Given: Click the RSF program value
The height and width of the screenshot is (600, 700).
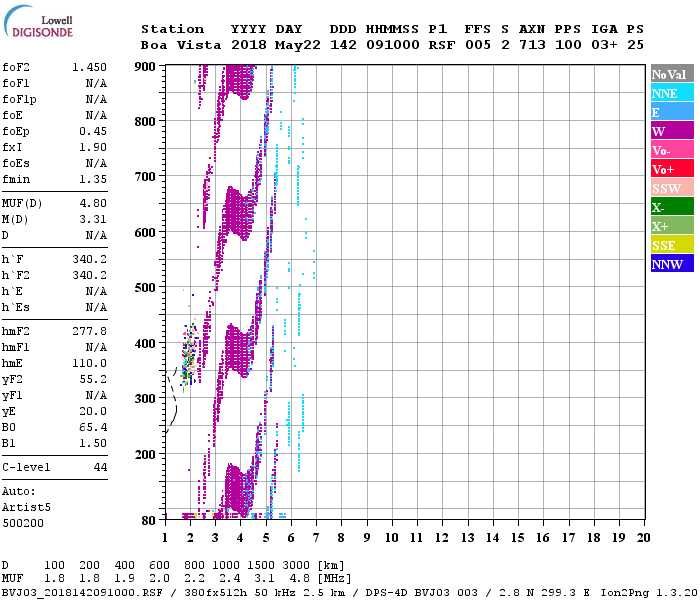Looking at the screenshot, I should point(442,45).
